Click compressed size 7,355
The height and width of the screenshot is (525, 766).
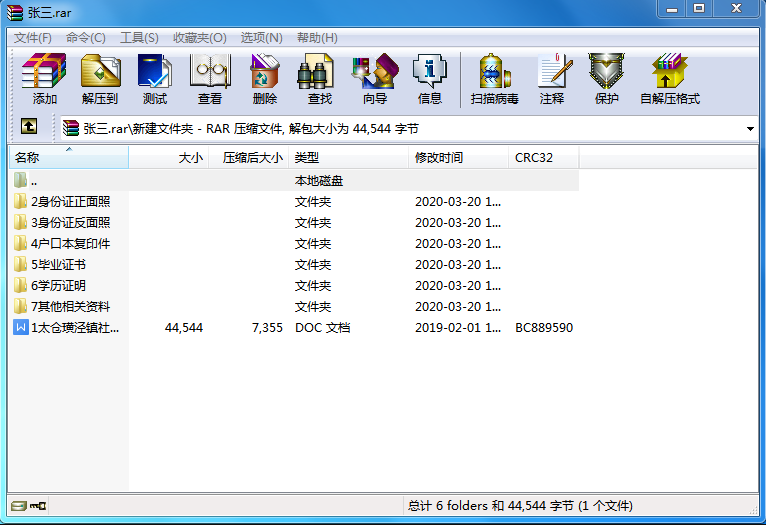pos(267,327)
